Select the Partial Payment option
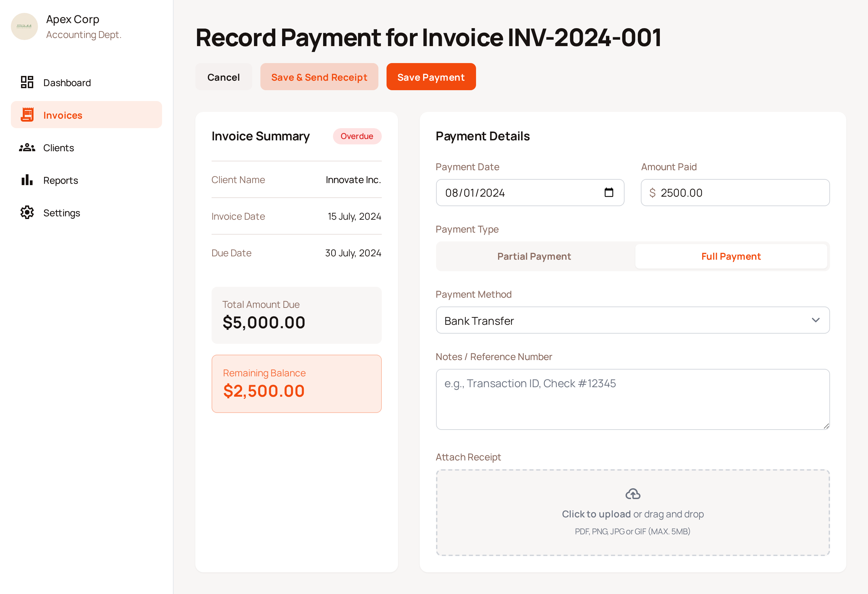868x594 pixels. [534, 256]
